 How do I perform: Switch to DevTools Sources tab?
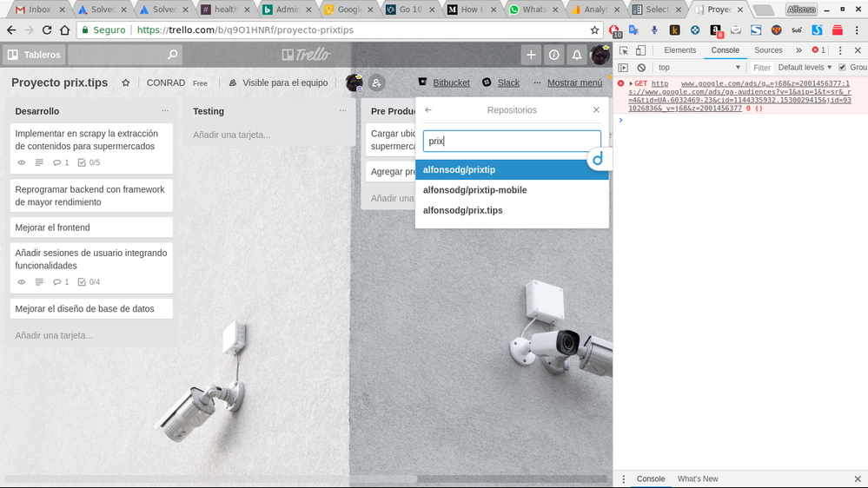768,50
